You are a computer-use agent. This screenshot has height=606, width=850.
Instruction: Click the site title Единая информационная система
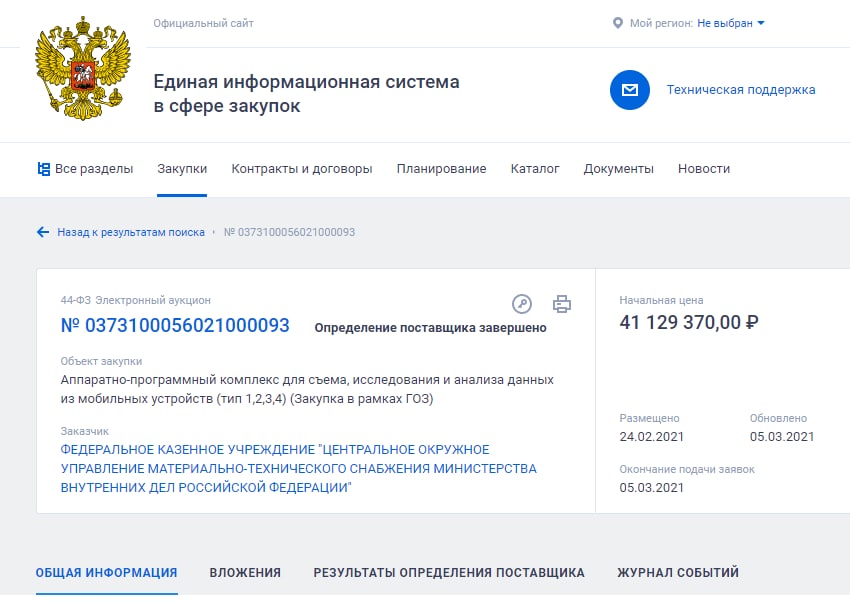pos(306,94)
